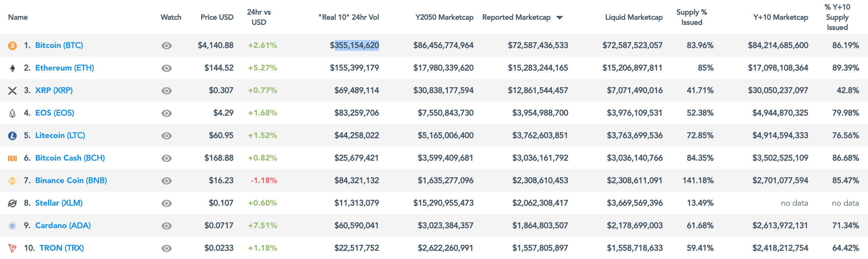Open the Bitcoin (BTC) link

tap(59, 45)
